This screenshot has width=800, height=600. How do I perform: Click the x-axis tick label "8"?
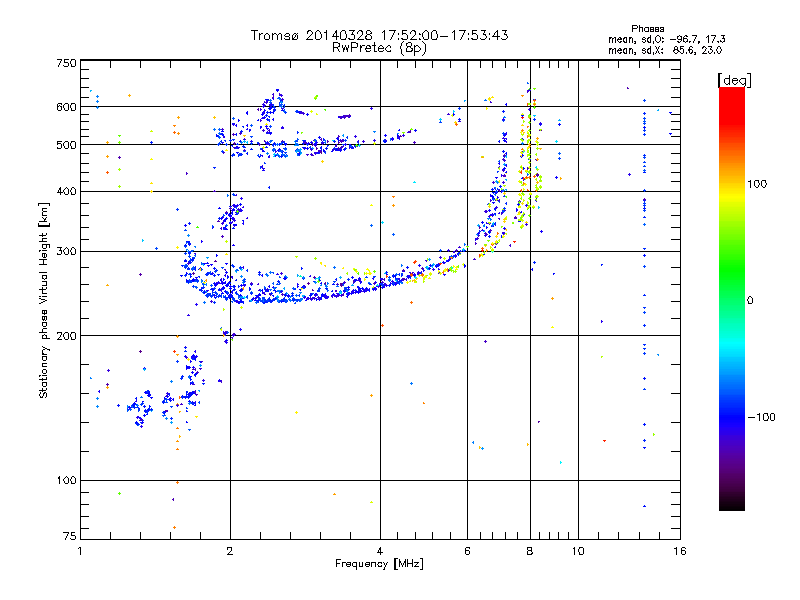[x=530, y=551]
